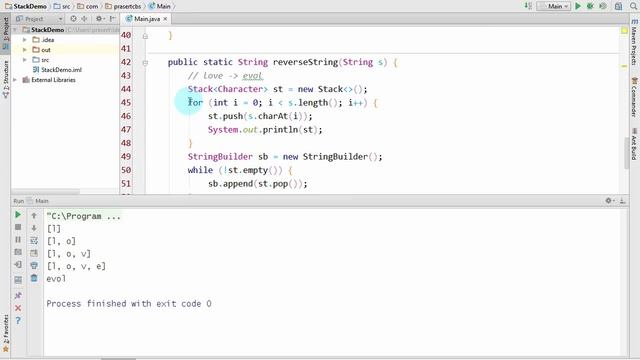
Task: Select the Main.java editor tab
Action: click(x=147, y=19)
